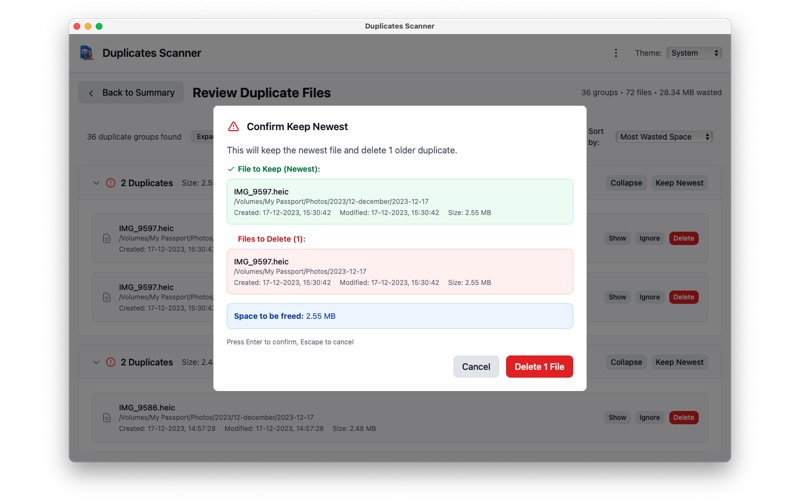Click the IMG_9586.heic file name
Image resolution: width=800 pixels, height=500 pixels.
[x=147, y=408]
